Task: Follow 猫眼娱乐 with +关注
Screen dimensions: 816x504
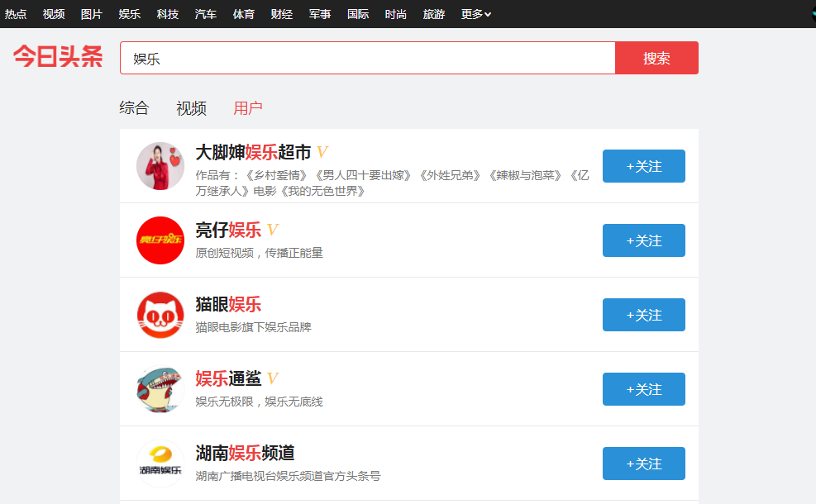Action: (x=644, y=315)
